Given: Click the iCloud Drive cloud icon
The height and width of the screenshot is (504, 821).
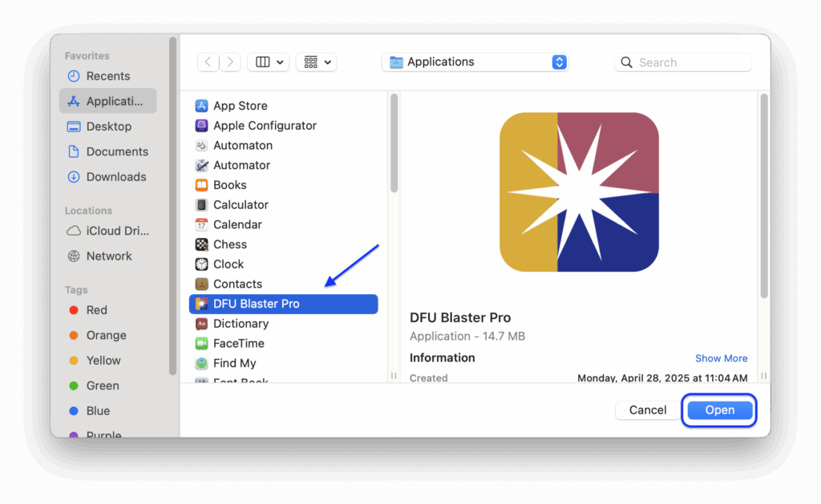Looking at the screenshot, I should point(74,231).
